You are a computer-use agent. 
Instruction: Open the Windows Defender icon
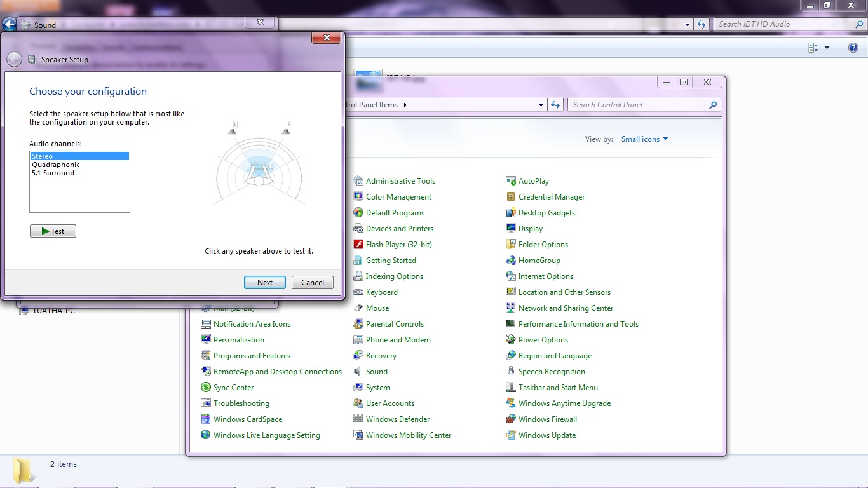358,419
